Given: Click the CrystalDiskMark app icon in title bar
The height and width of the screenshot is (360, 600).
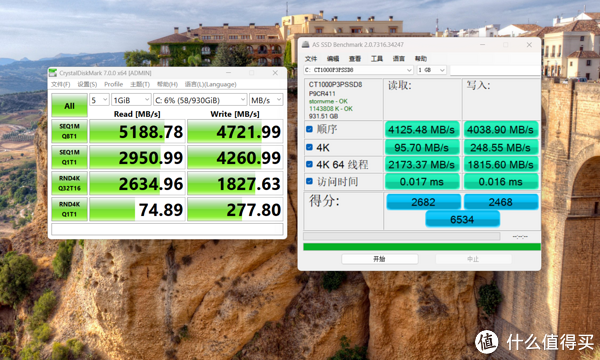Looking at the screenshot, I should click(x=53, y=73).
